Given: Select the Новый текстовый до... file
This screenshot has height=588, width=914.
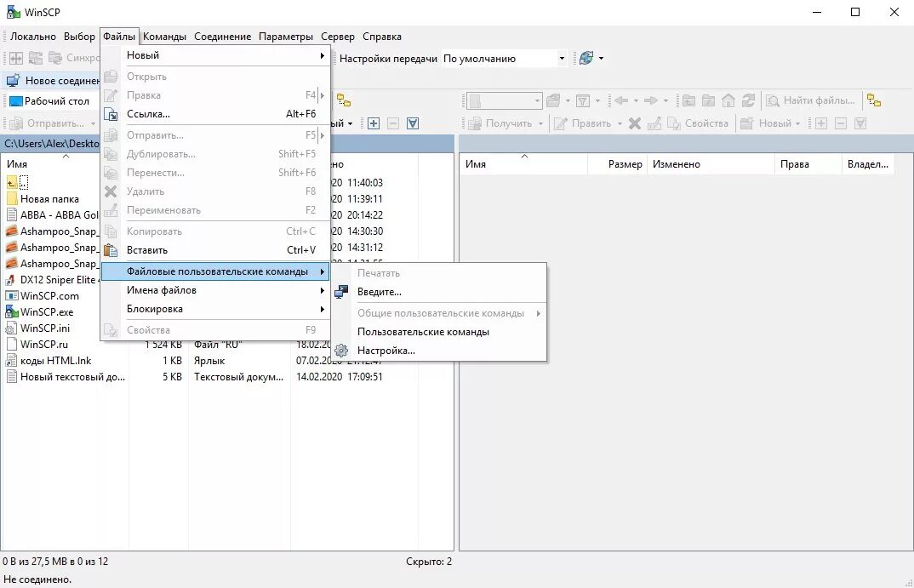Looking at the screenshot, I should tap(72, 377).
